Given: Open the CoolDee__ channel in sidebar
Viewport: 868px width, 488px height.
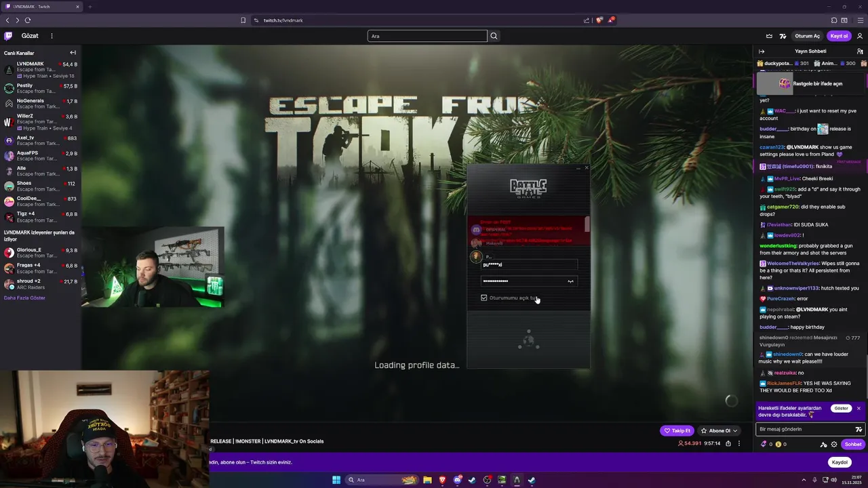Looking at the screenshot, I should 41,201.
